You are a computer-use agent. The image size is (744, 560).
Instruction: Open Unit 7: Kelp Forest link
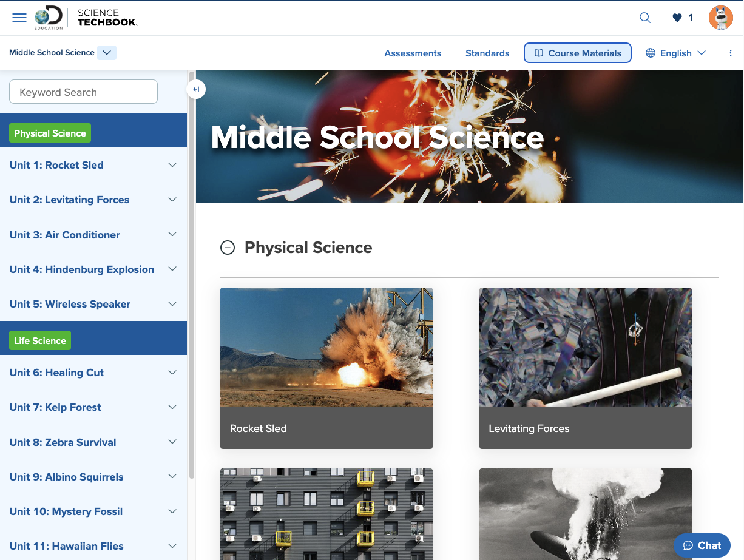(55, 407)
